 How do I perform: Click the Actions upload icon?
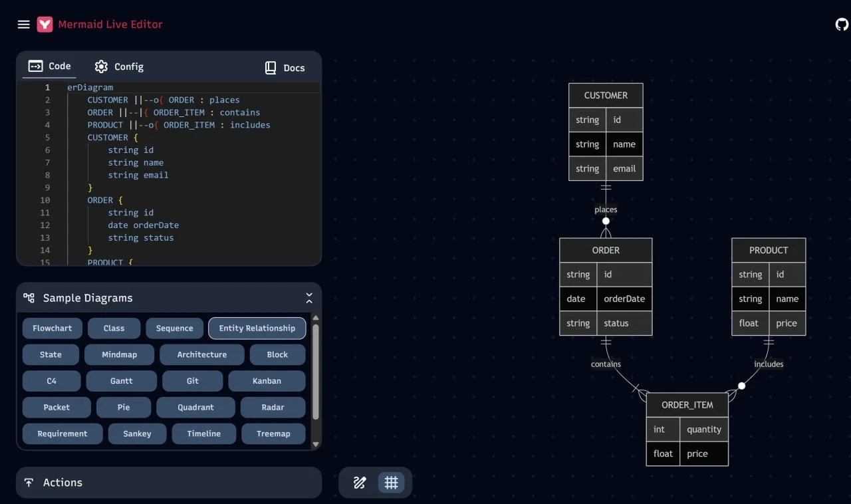[29, 483]
